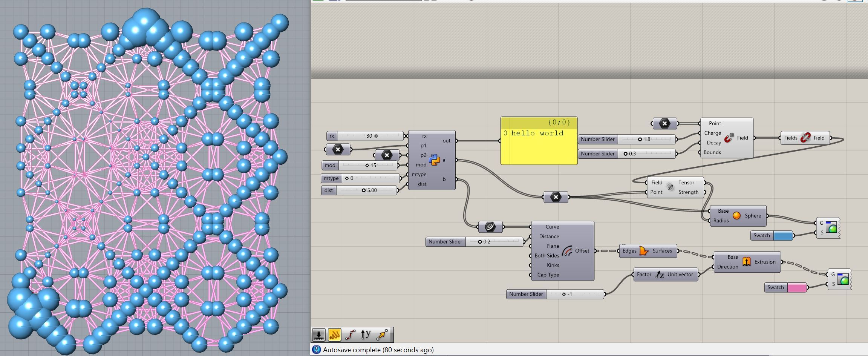Click the 'Unit vector' output label
The width and height of the screenshot is (868, 356).
680,275
